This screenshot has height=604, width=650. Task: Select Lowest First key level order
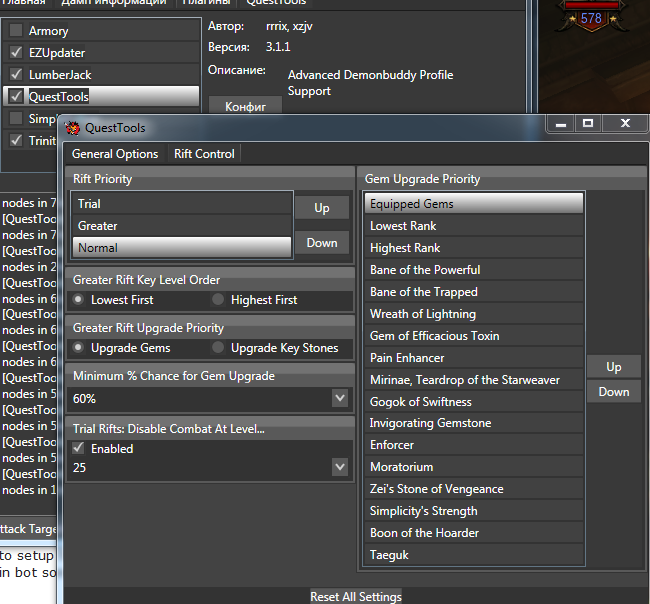click(78, 299)
